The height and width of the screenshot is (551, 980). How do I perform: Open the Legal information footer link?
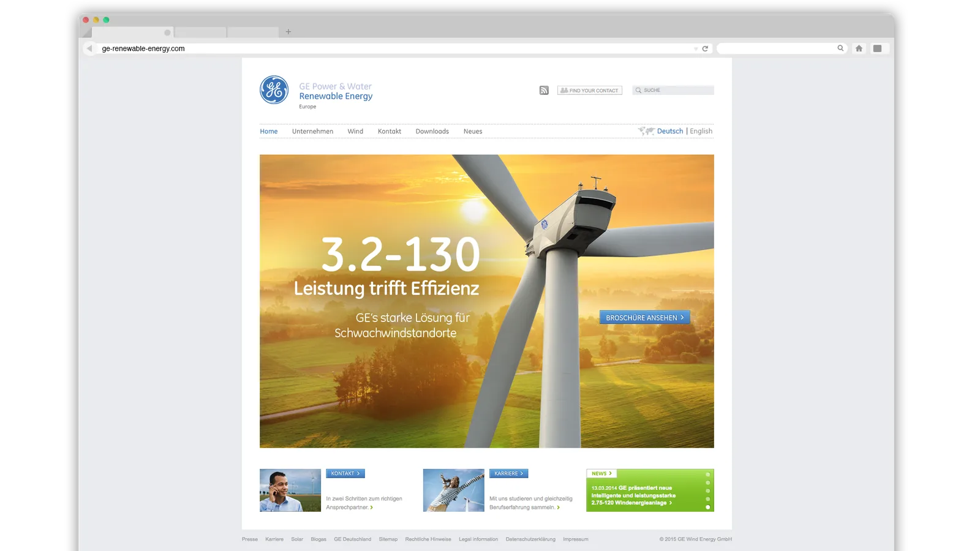[478, 539]
